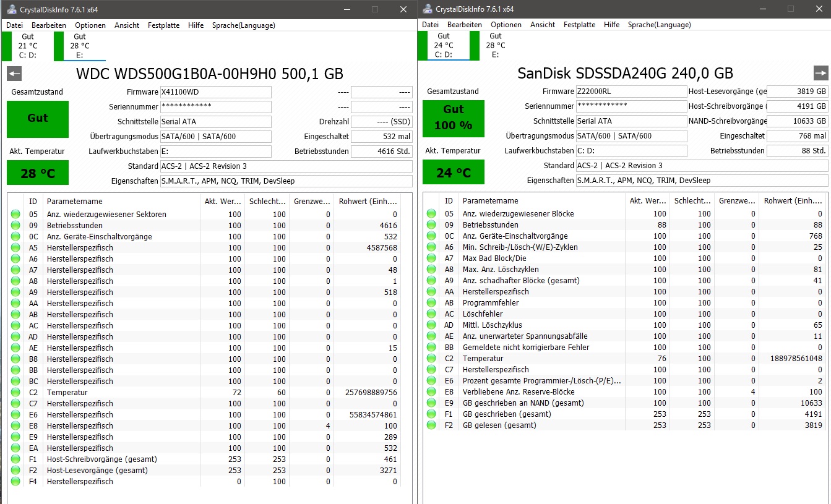Click Drehzahl field showing ---- (SSD)

point(382,122)
